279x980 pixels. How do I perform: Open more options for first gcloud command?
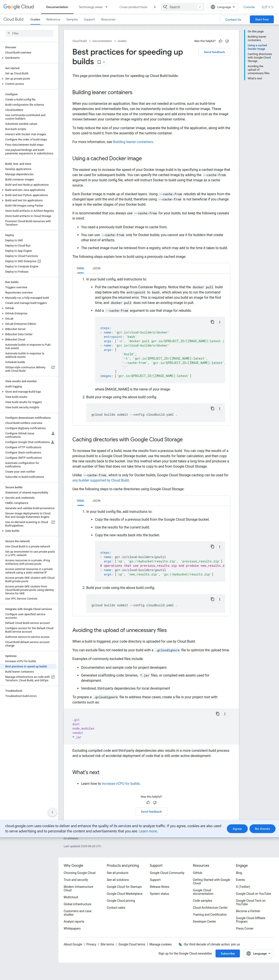(219, 408)
